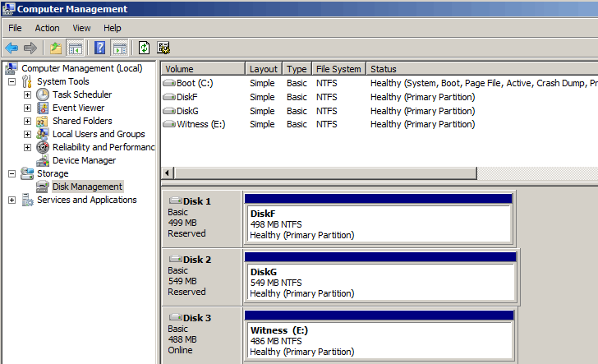Image resolution: width=598 pixels, height=364 pixels.
Task: Click the 'Boot (C:)' volume name in list
Action: tap(195, 83)
